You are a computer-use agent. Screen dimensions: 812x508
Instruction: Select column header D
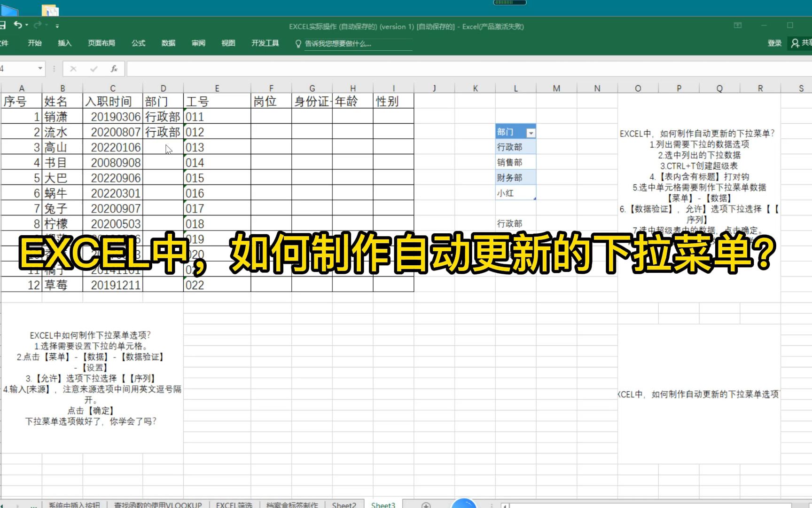[x=163, y=88]
